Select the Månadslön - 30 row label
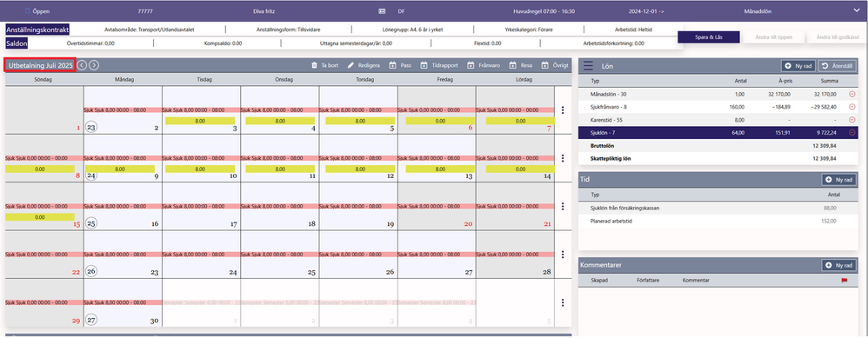Image resolution: width=868 pixels, height=338 pixels. pyautogui.click(x=608, y=95)
